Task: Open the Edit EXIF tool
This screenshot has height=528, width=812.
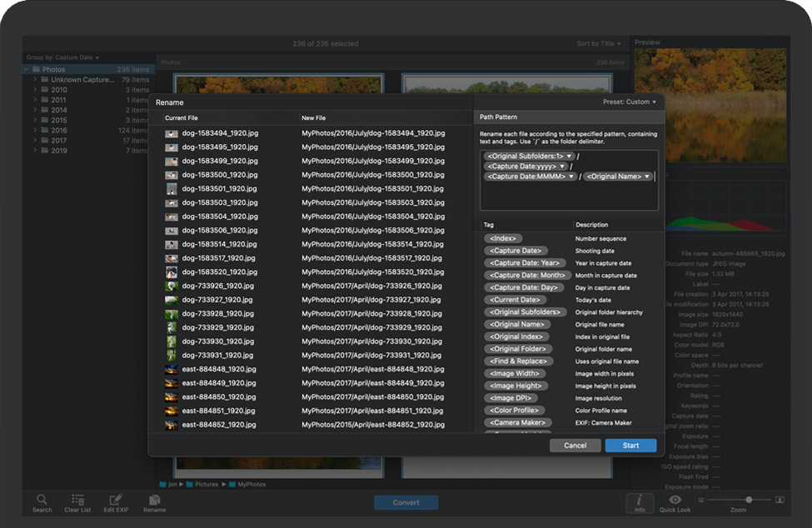Action: pyautogui.click(x=115, y=500)
